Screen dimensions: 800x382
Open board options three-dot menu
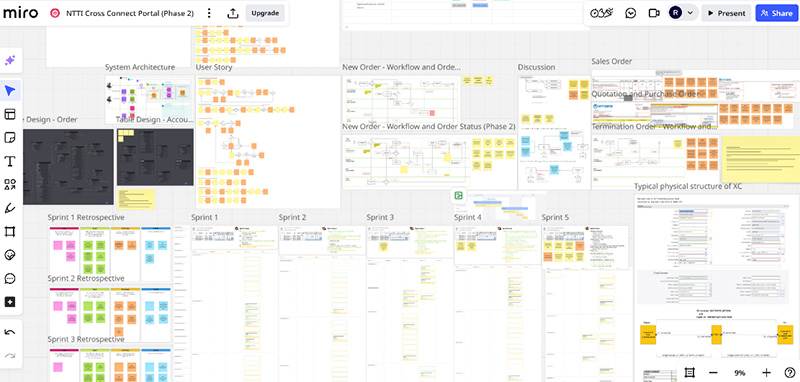click(209, 13)
